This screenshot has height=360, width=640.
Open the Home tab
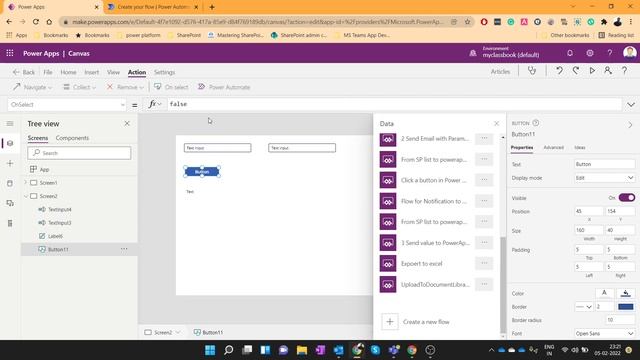coord(68,72)
